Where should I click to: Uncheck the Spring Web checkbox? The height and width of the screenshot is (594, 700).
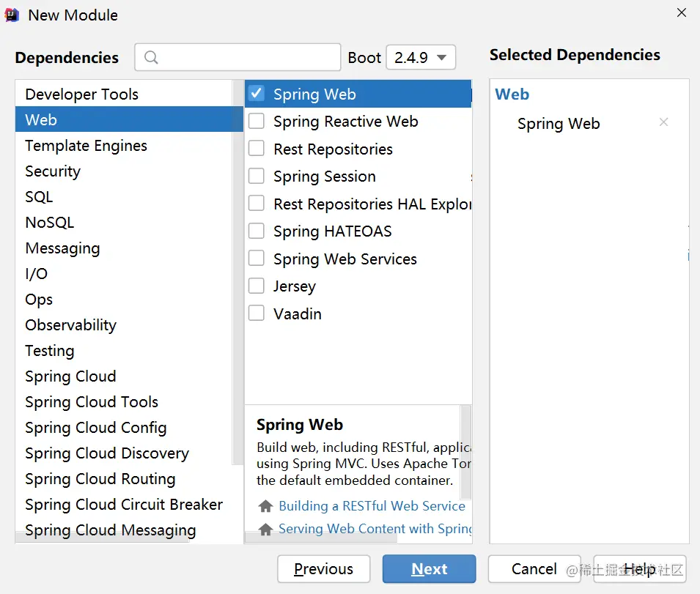257,94
